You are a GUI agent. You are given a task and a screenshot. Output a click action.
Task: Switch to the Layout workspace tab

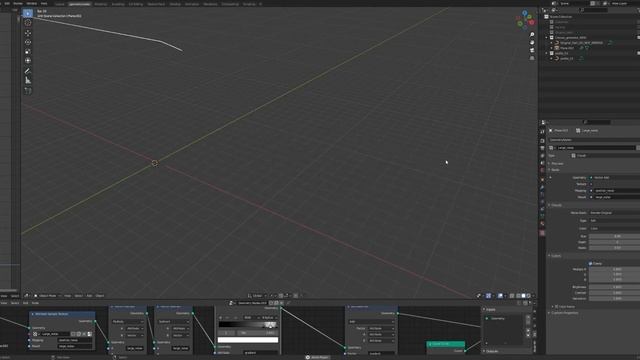60,4
